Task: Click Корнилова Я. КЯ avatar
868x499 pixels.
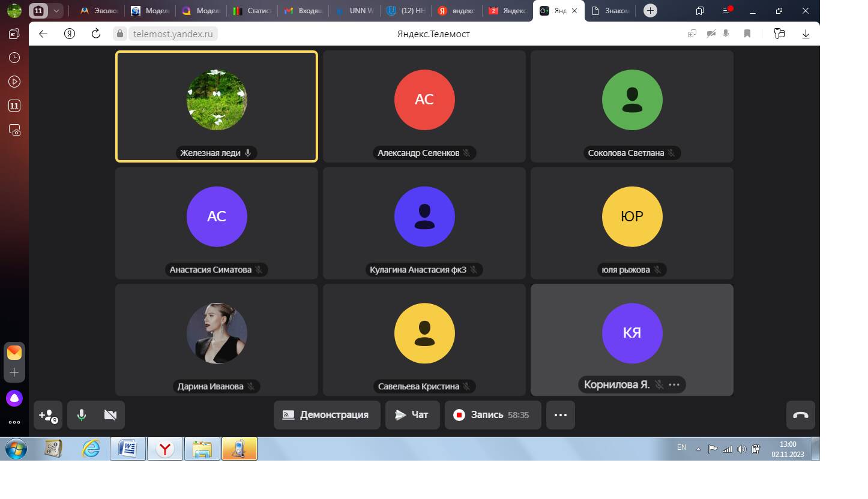Action: pos(632,333)
